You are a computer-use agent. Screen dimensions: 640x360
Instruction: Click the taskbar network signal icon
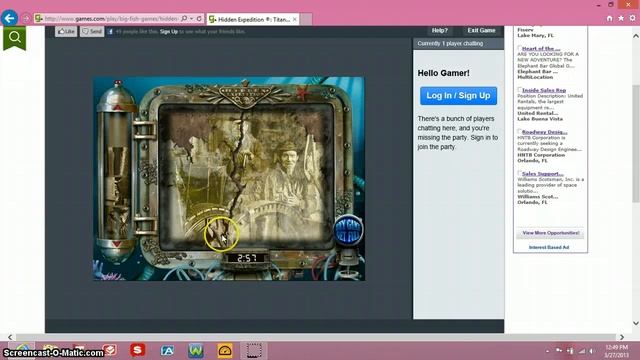(581, 351)
